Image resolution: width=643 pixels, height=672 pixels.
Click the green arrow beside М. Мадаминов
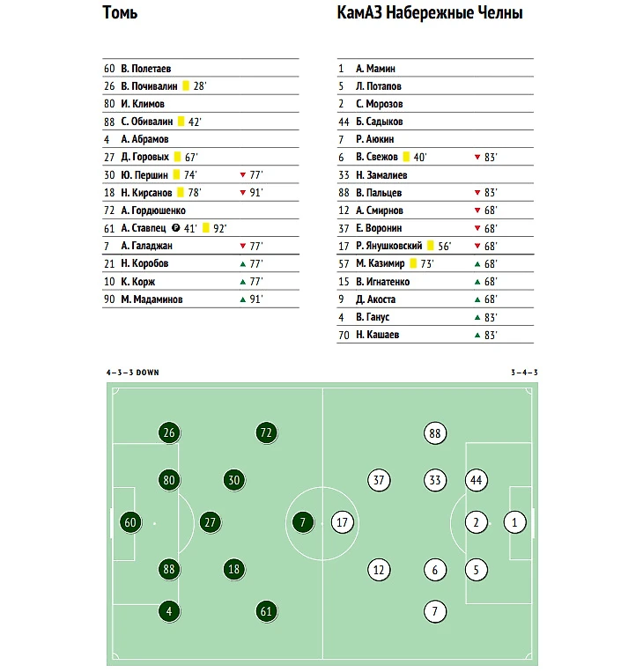tap(242, 299)
